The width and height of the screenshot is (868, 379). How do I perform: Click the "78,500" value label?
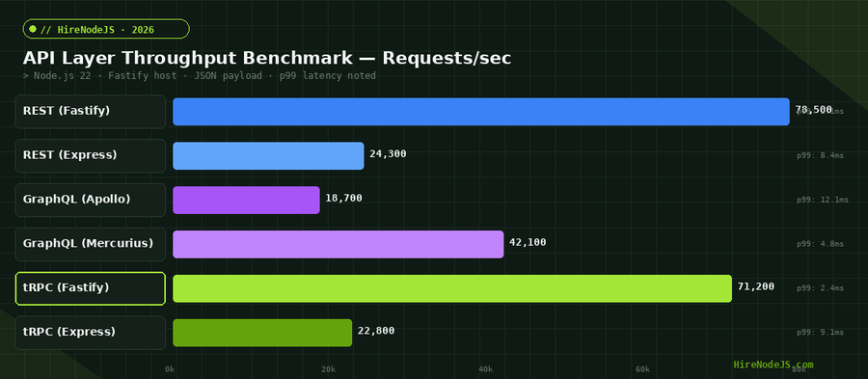tap(814, 110)
